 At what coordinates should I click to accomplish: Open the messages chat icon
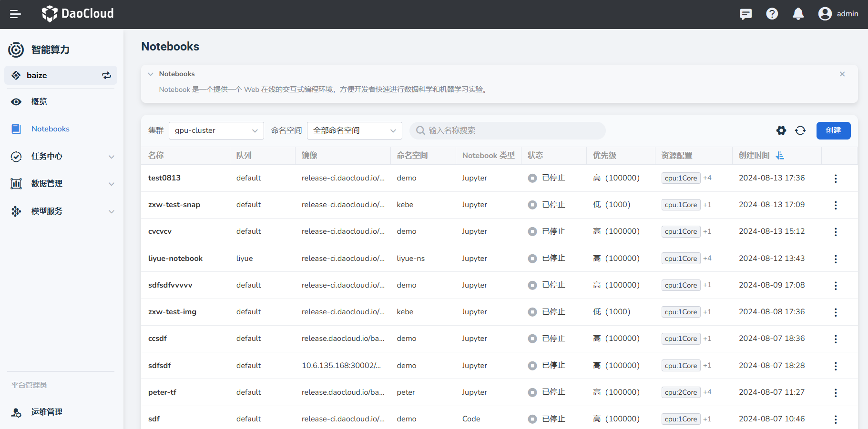click(745, 14)
